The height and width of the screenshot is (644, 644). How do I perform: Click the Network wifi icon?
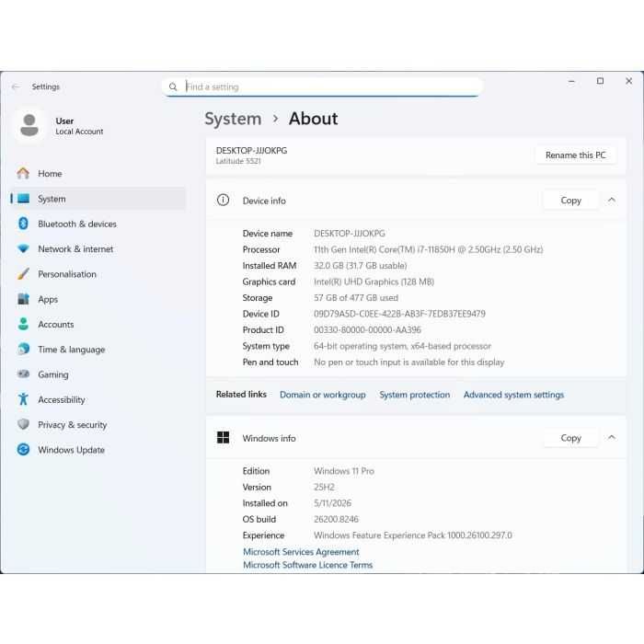coord(23,249)
